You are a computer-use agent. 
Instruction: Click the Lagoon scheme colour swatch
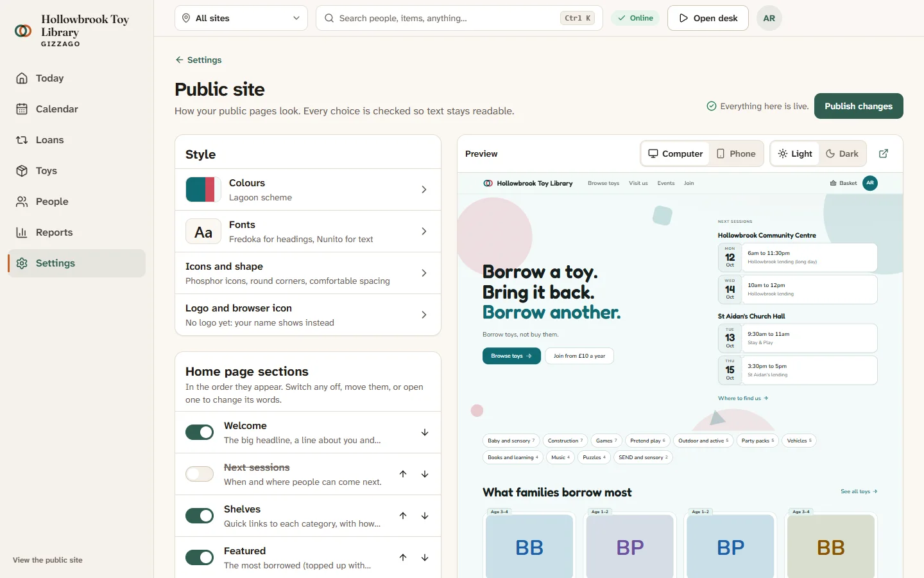pyautogui.click(x=203, y=189)
